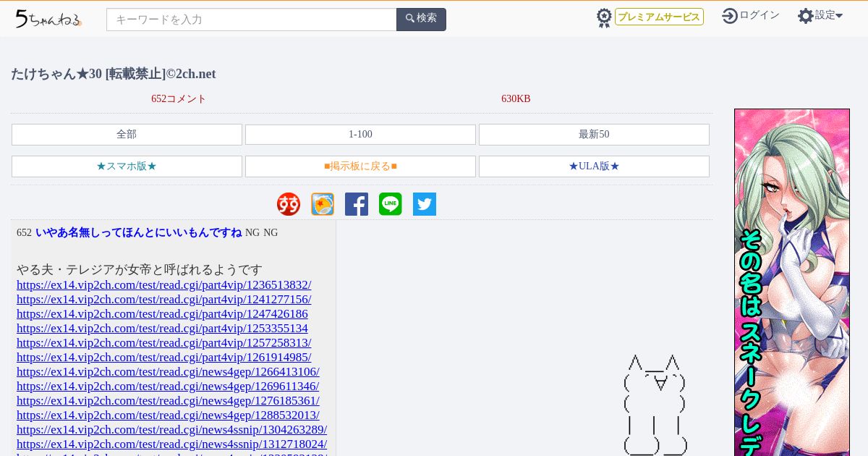Open link ending part4vip/1236513832/
The height and width of the screenshot is (456, 868).
(164, 285)
